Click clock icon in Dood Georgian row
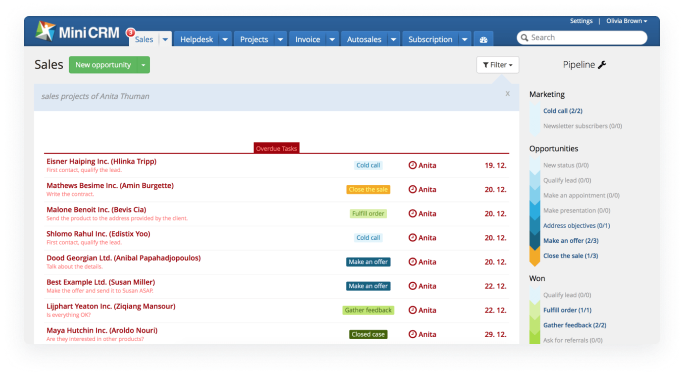The image size is (684, 376). (x=412, y=262)
